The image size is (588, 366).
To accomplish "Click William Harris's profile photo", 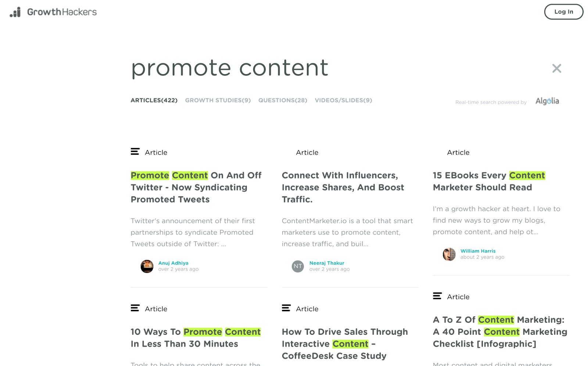I will (449, 254).
